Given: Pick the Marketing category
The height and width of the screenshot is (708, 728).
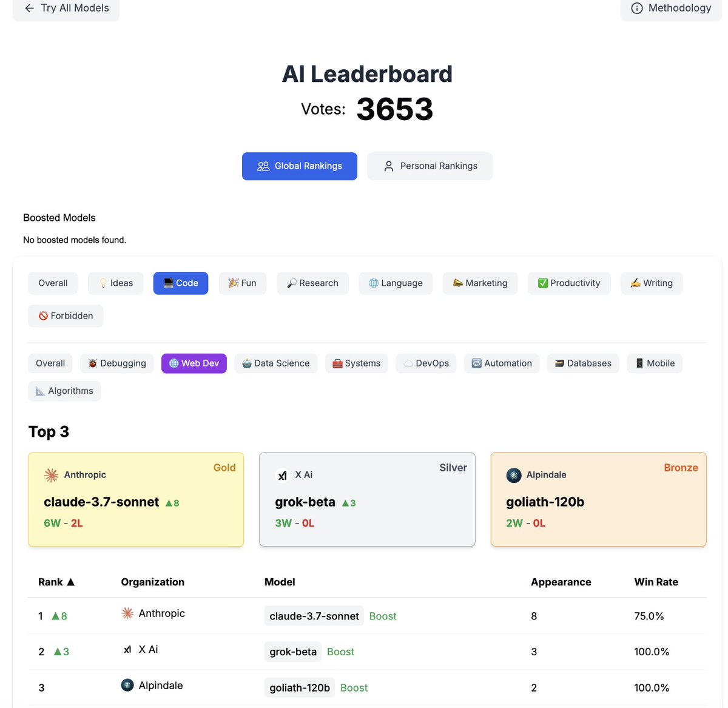Looking at the screenshot, I should click(480, 283).
